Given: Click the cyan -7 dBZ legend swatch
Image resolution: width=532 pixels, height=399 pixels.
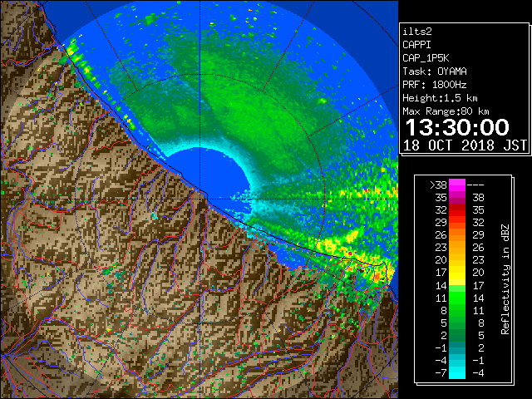Looking at the screenshot, I should tap(457, 372).
